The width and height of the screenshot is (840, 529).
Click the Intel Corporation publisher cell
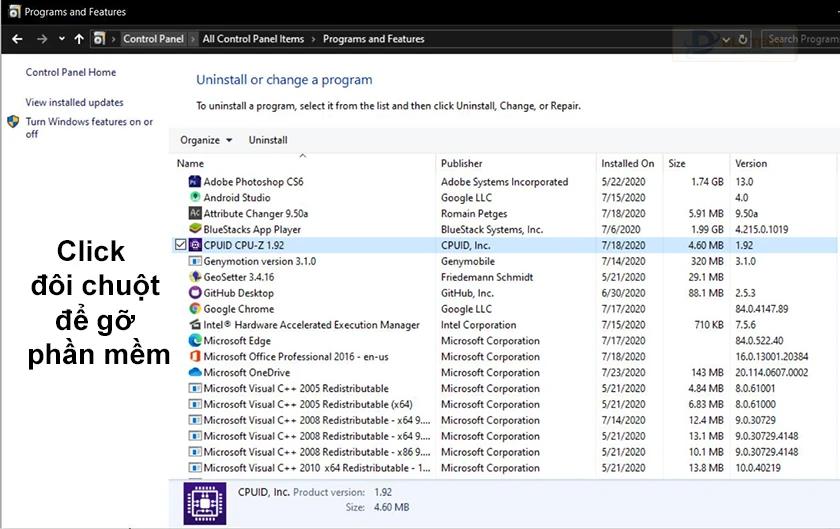[478, 325]
